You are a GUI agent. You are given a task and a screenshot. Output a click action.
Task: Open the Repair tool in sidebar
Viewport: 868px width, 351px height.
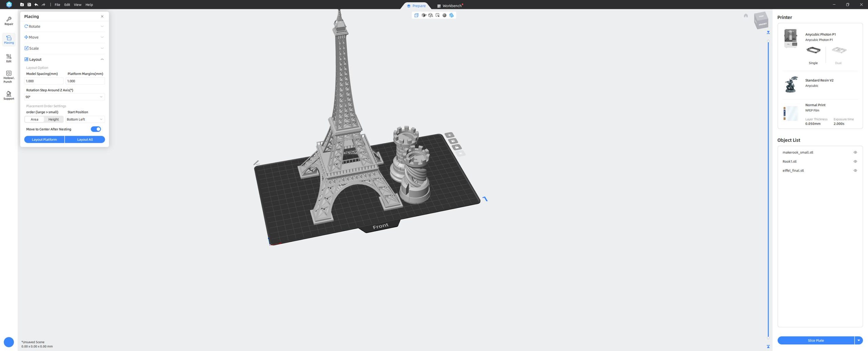9,21
